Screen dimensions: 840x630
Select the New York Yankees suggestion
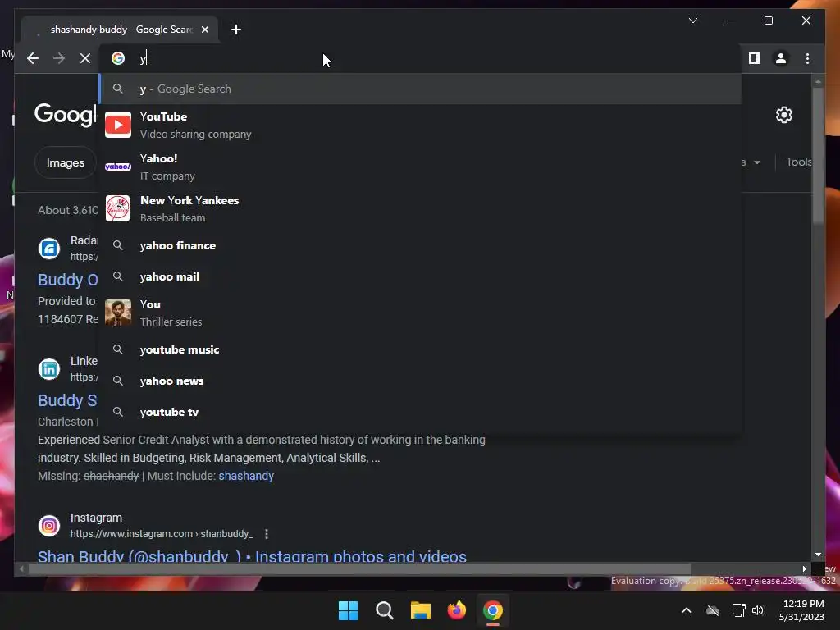[x=421, y=208]
